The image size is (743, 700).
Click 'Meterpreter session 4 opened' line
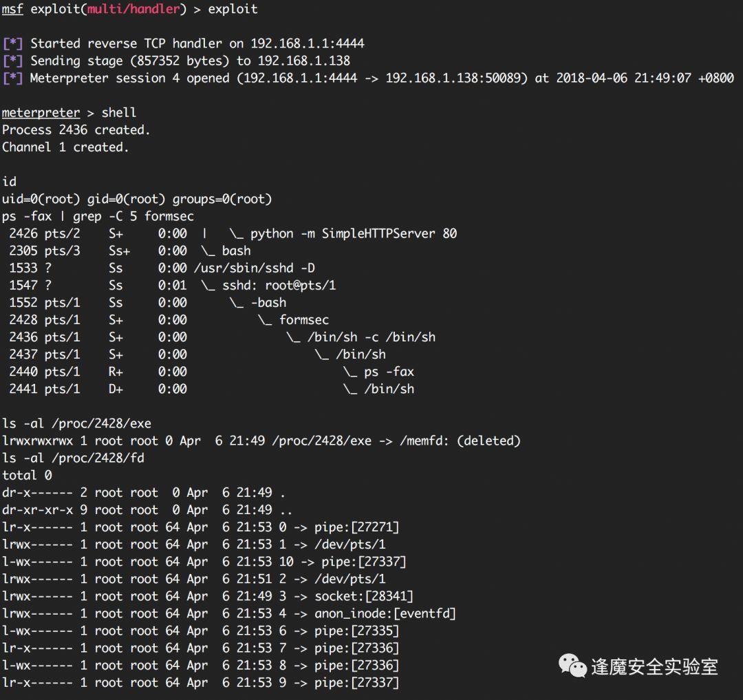click(367, 78)
